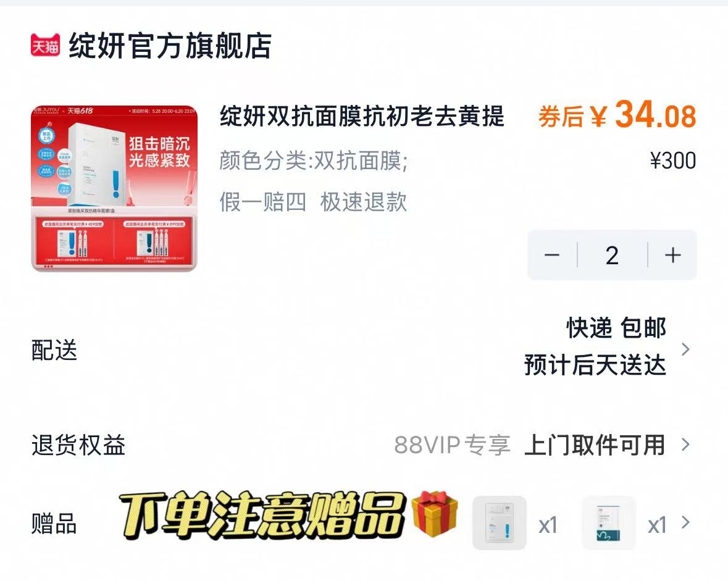Image resolution: width=728 pixels, height=581 pixels.
Task: Tap the gift box emoji icon
Action: coord(435,514)
